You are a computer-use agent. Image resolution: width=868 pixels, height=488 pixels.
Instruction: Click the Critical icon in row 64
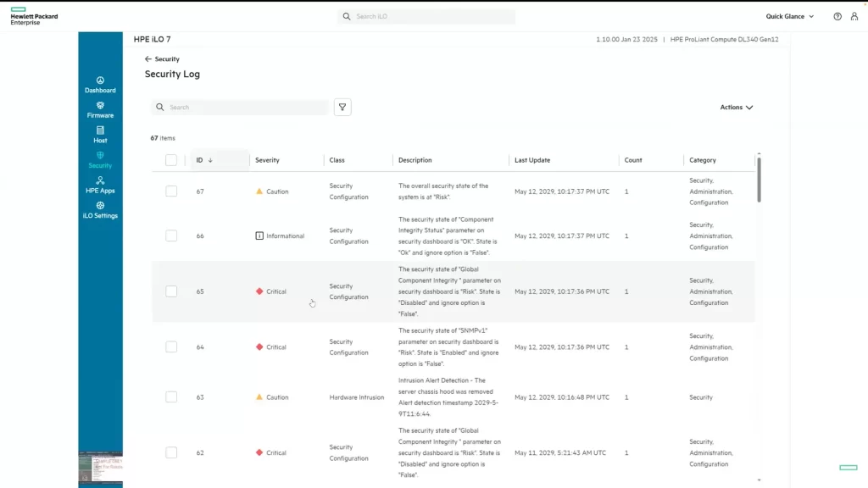(259, 347)
